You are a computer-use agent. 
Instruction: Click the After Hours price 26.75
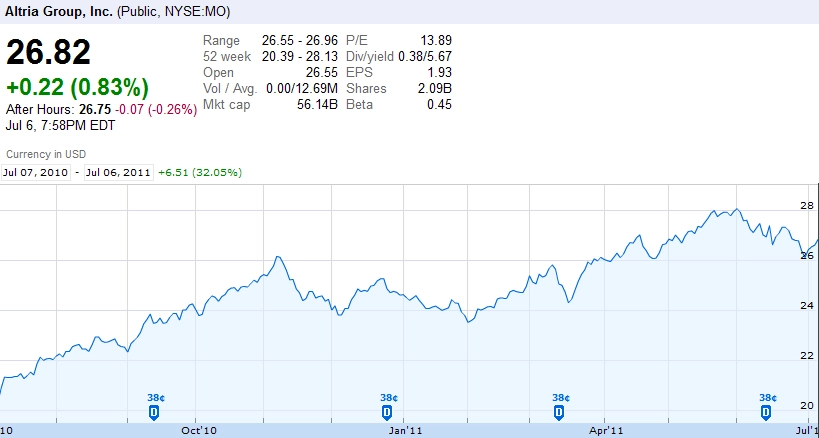95,110
